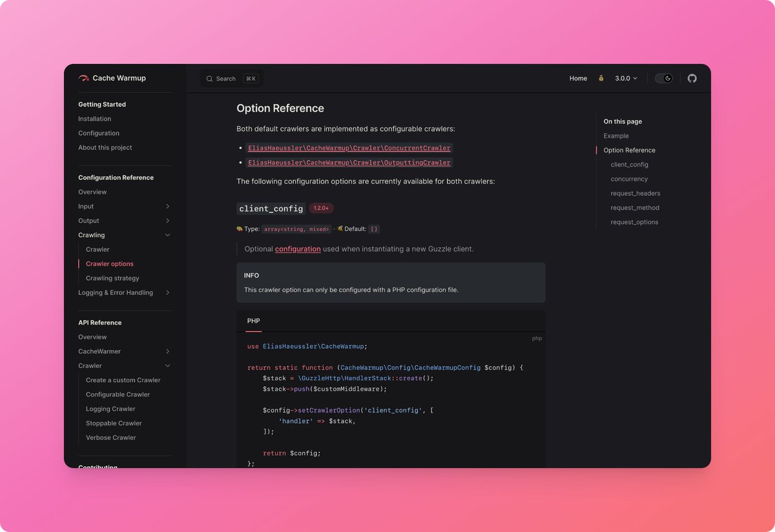This screenshot has width=775, height=532.
Task: Toggle dark mode with the theme switch
Action: (664, 77)
